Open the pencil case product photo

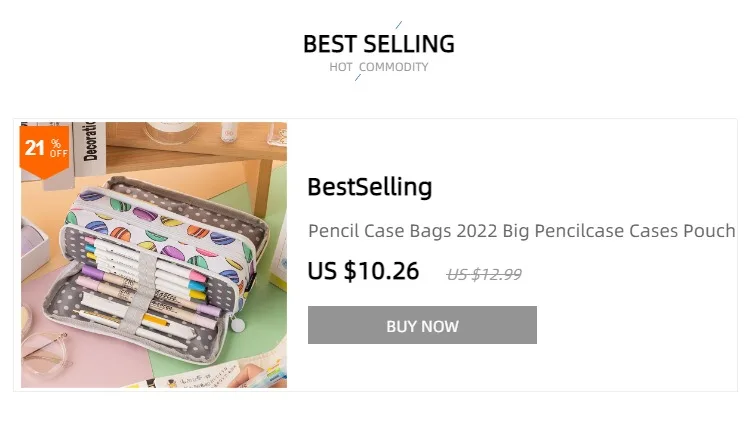point(154,255)
